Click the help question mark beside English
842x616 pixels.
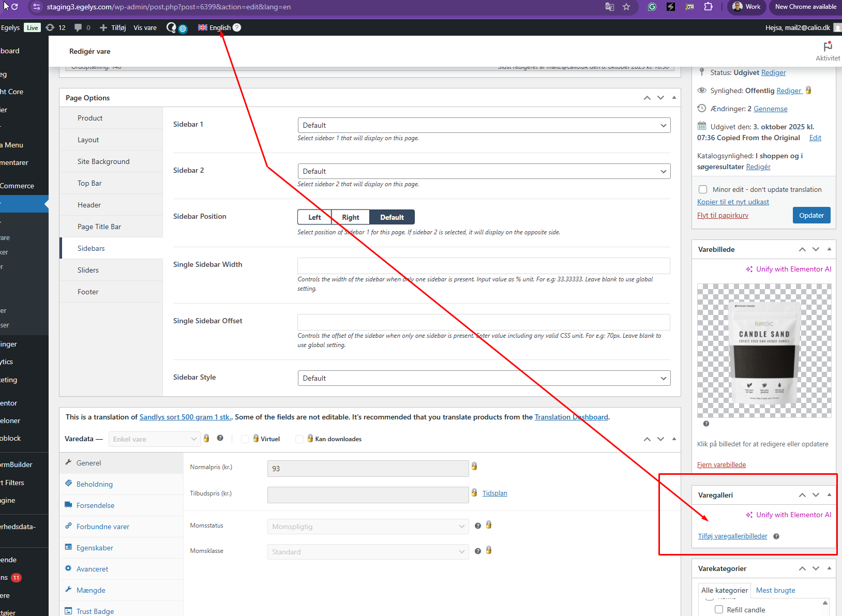tap(237, 27)
